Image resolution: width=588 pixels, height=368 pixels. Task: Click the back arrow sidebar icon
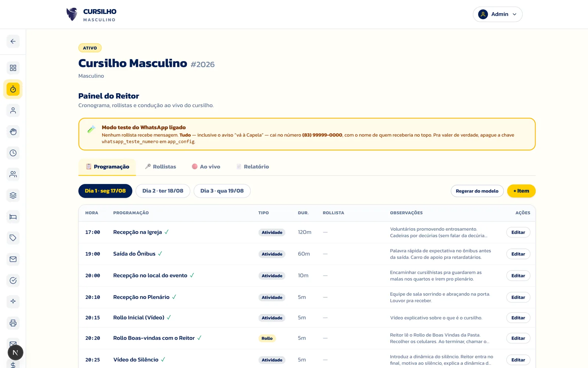13,41
